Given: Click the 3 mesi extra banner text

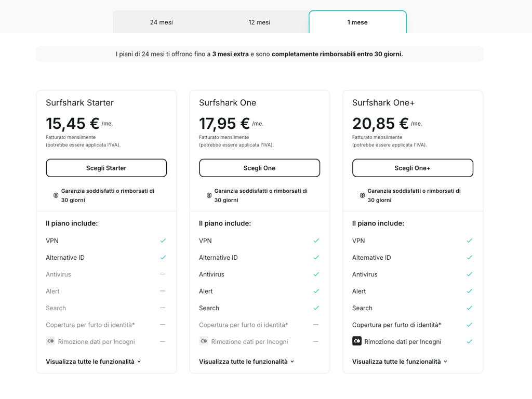Looking at the screenshot, I should pos(230,54).
